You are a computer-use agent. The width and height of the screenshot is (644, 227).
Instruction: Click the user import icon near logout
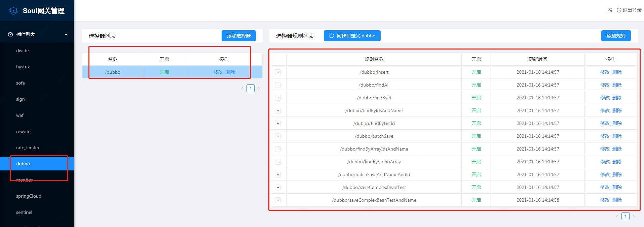(610, 10)
